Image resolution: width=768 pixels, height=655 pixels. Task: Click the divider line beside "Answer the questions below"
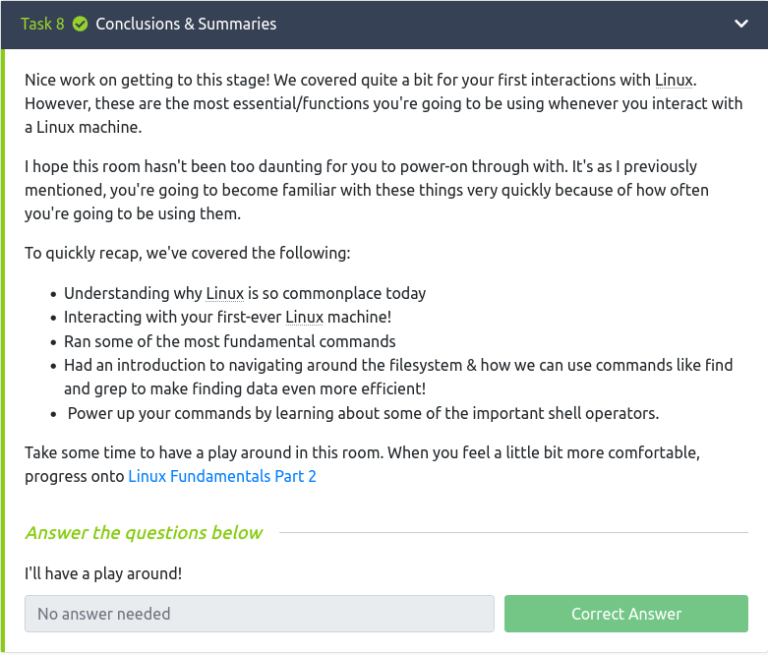[512, 532]
